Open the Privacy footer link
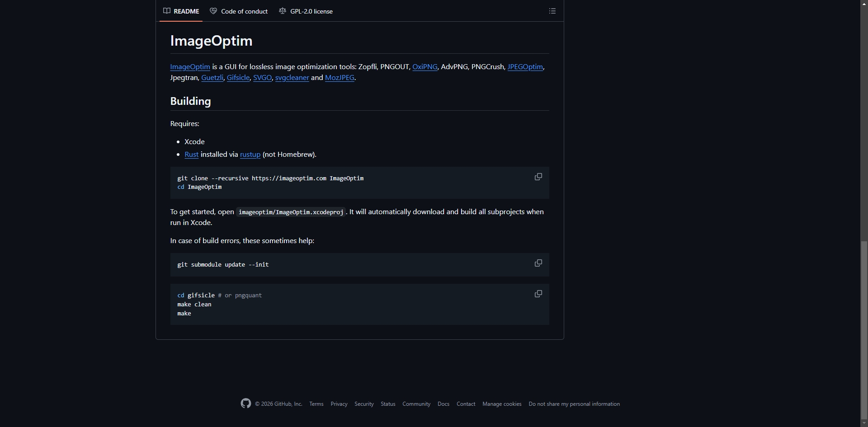The height and width of the screenshot is (427, 868). pos(339,404)
